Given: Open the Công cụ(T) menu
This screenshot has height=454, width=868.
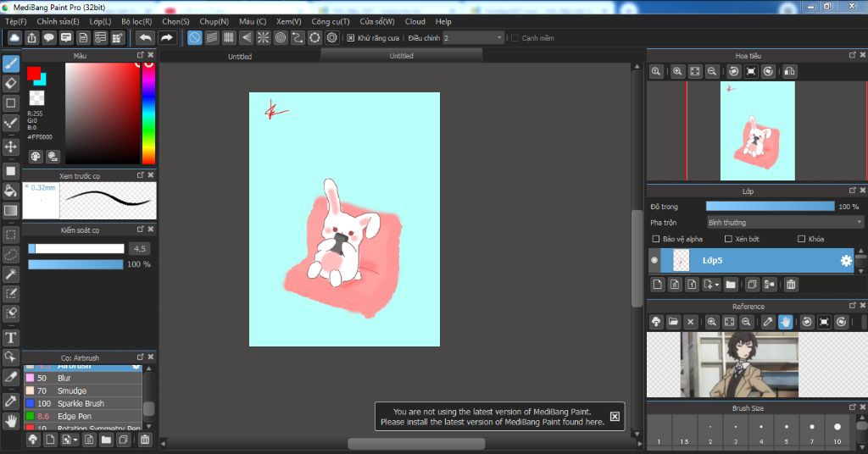Looking at the screenshot, I should pyautogui.click(x=330, y=21).
